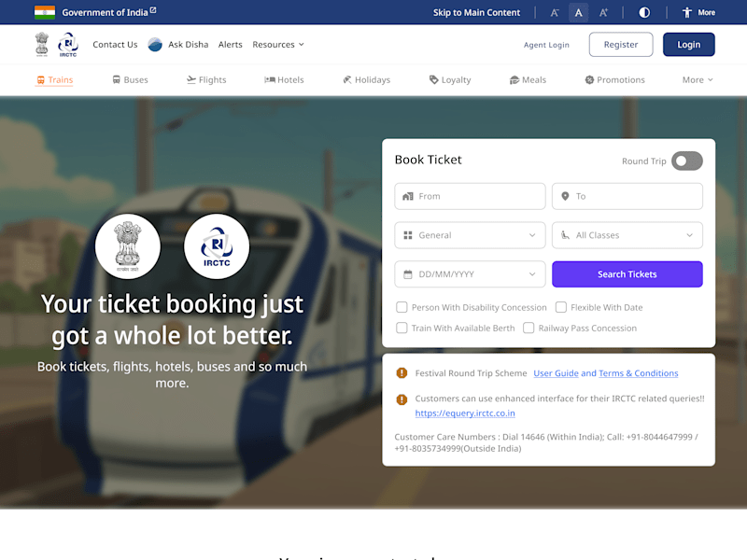Toggle the Round Trip switch
The height and width of the screenshot is (560, 747).
tap(687, 161)
